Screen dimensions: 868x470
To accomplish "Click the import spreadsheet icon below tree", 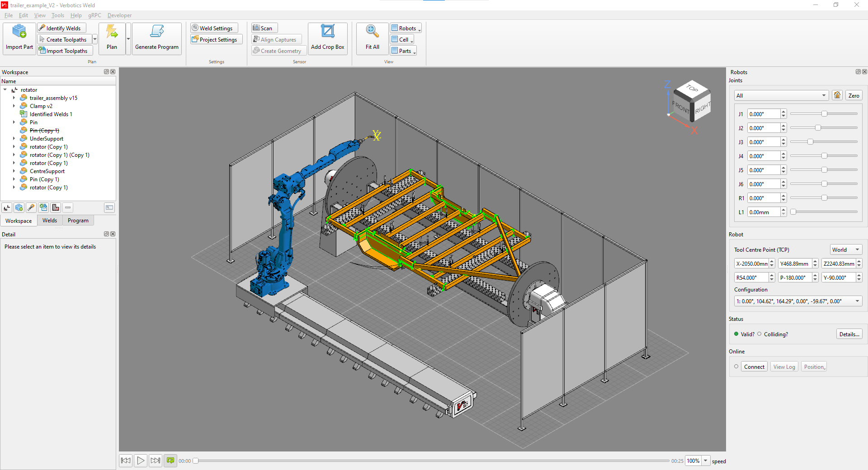I will (43, 207).
